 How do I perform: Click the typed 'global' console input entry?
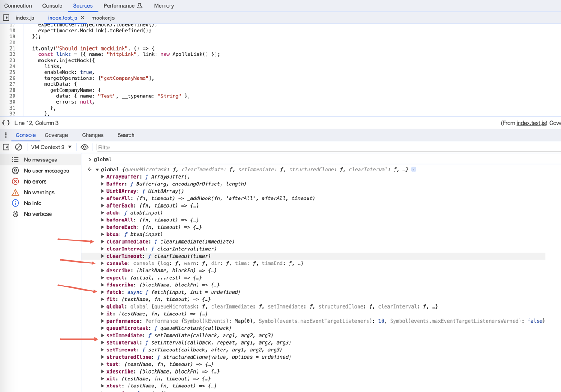click(103, 159)
